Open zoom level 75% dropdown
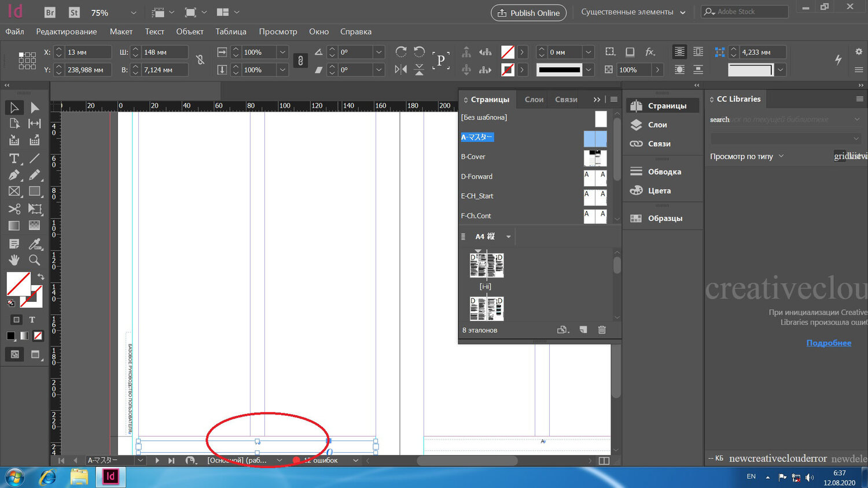The image size is (868, 488). click(x=134, y=13)
